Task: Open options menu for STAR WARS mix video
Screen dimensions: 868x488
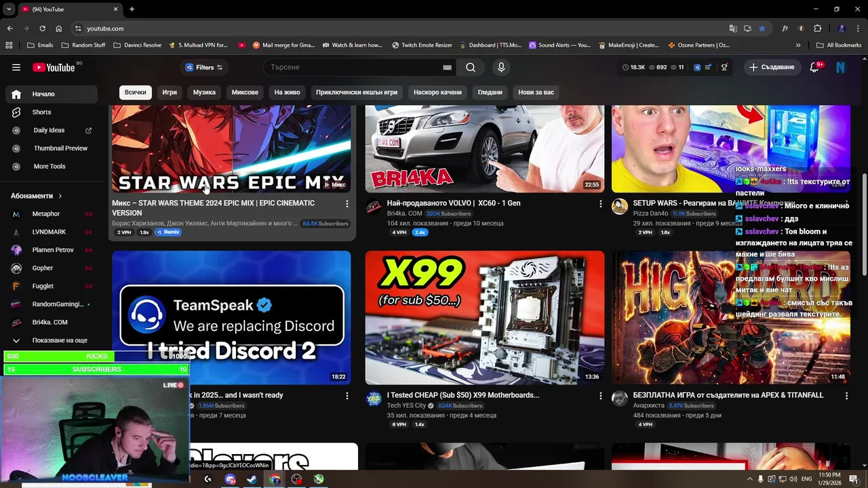Action: pyautogui.click(x=347, y=203)
